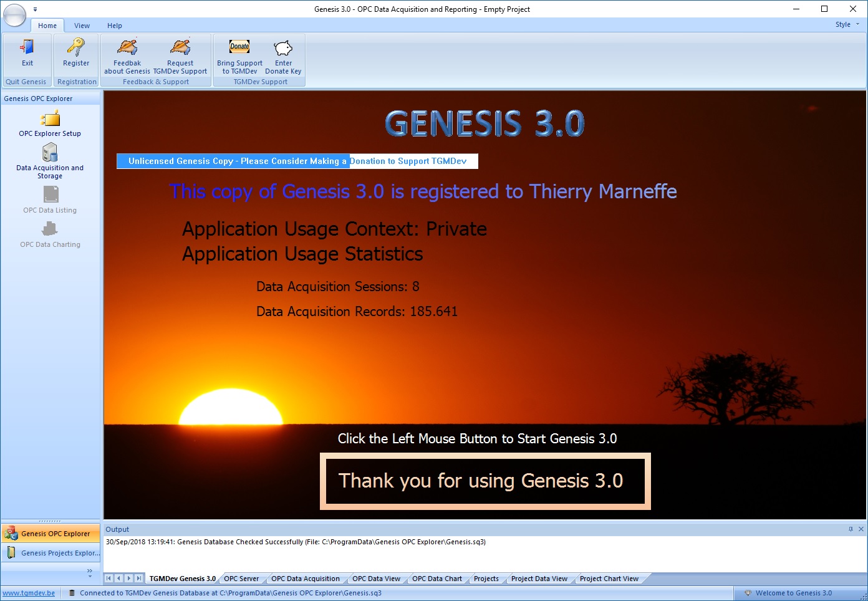This screenshot has height=601, width=868.
Task: Open Enter Donate Key piggy bank
Action: pos(283,47)
